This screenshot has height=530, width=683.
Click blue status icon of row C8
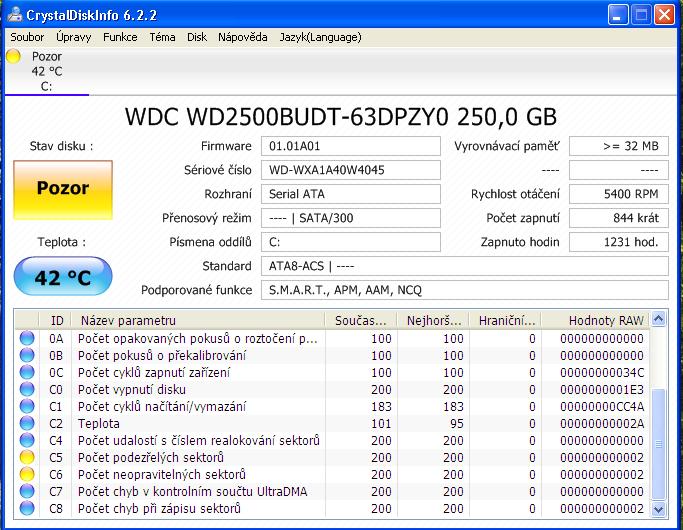[27, 508]
